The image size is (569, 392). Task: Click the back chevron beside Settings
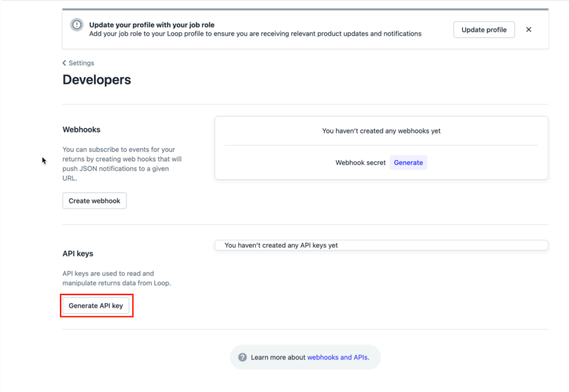tap(64, 63)
